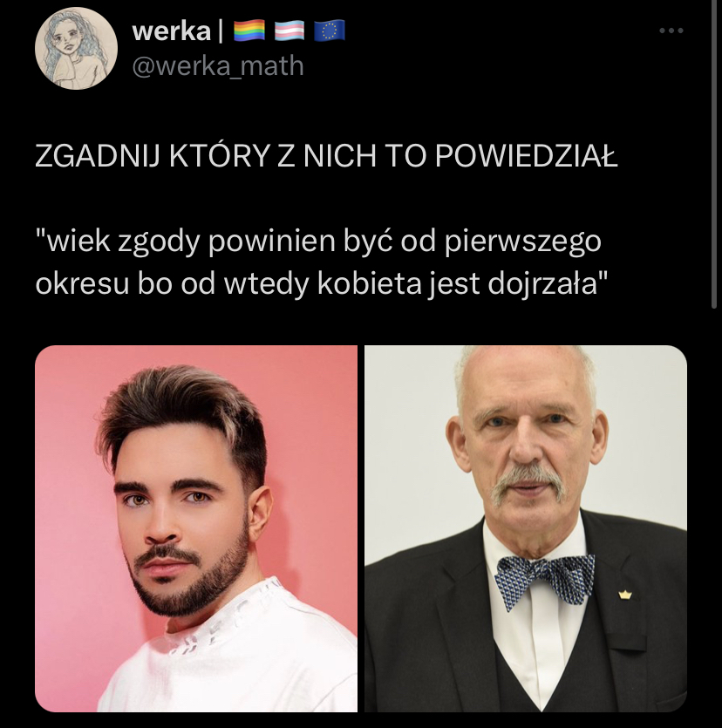Click the gold crown lapel pin
The width and height of the screenshot is (722, 728).
625,595
